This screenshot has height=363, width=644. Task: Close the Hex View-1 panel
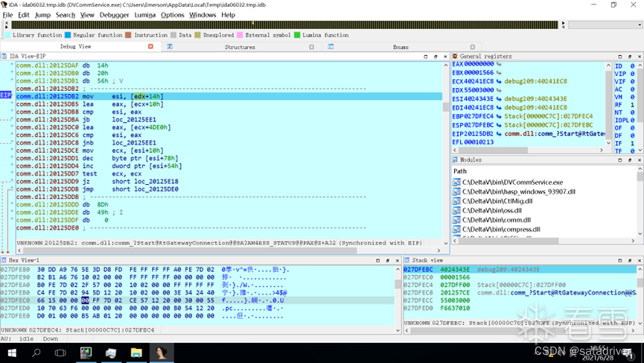coord(397,260)
